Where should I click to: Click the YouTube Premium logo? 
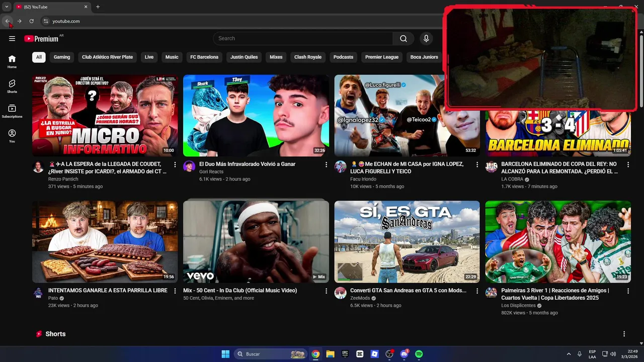point(41,39)
